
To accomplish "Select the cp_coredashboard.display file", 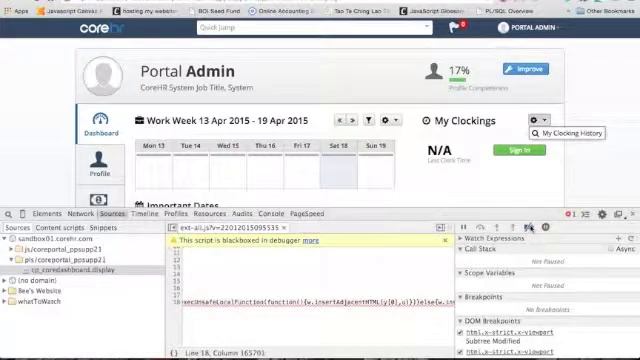I will click(x=73, y=270).
